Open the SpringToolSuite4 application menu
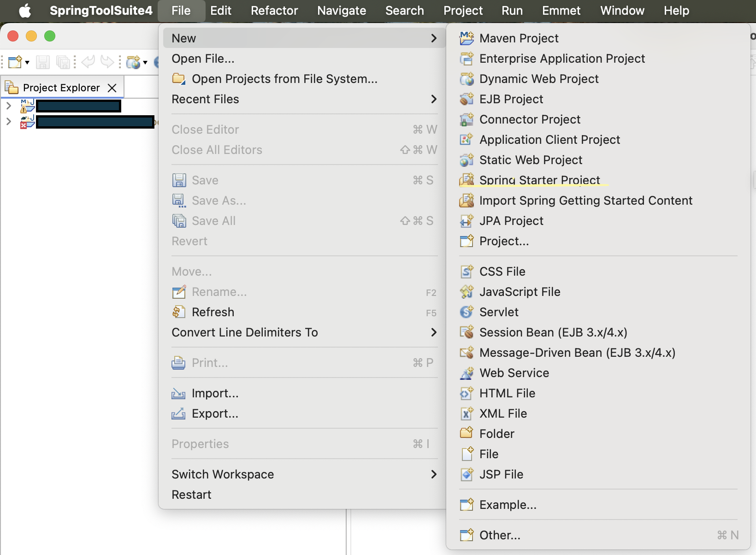This screenshot has height=555, width=756. (101, 11)
